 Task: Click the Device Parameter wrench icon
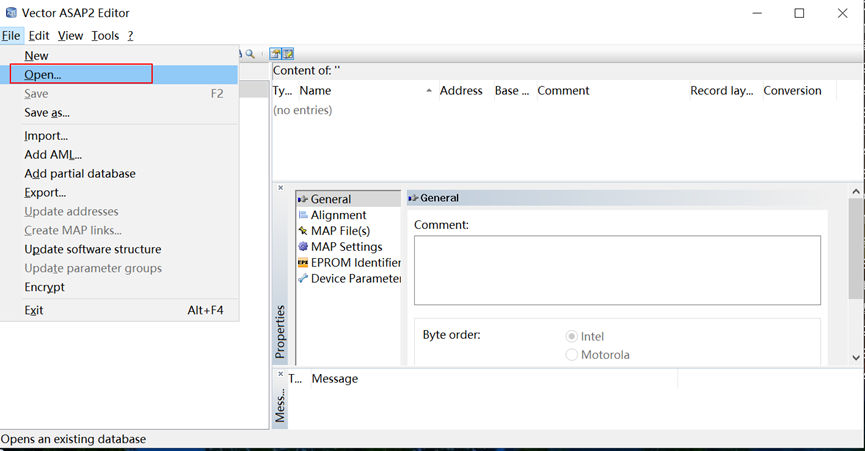click(303, 278)
